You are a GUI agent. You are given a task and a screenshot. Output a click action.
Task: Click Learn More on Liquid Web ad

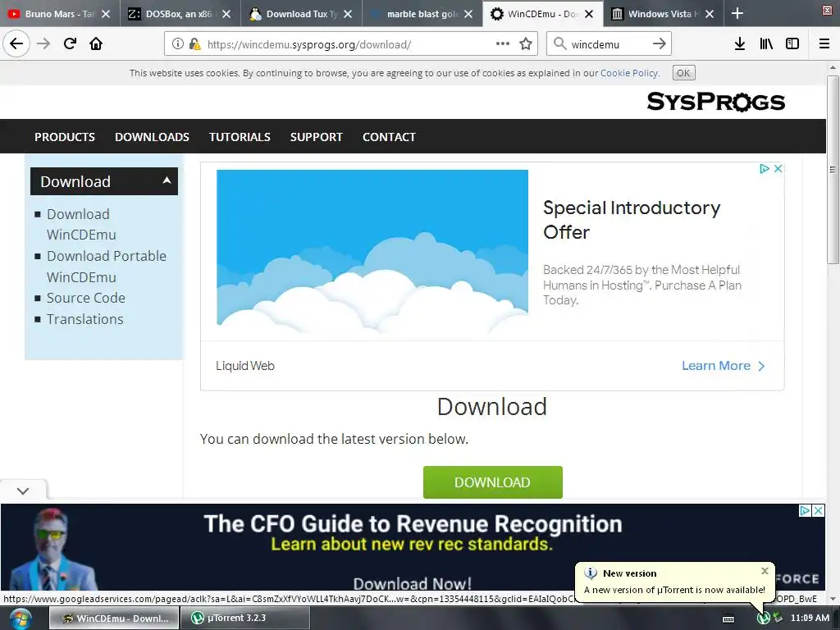click(x=723, y=365)
